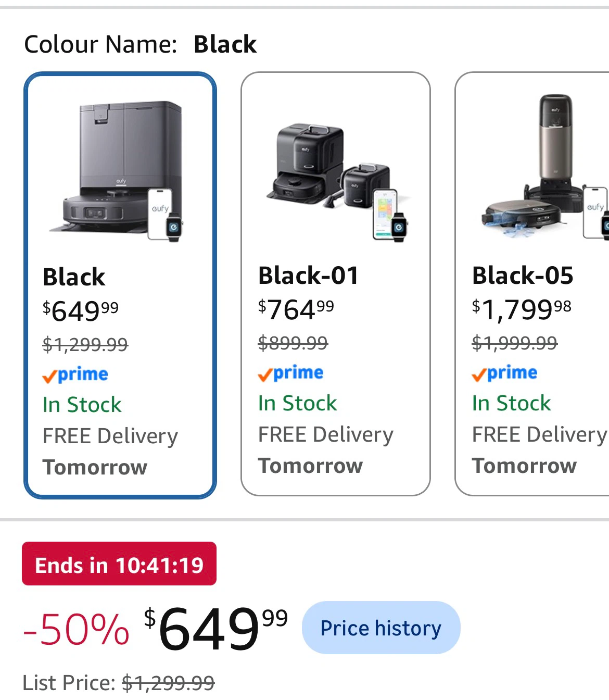Click the Ends in countdown deal badge
This screenshot has width=609, height=700.
pyautogui.click(x=119, y=564)
